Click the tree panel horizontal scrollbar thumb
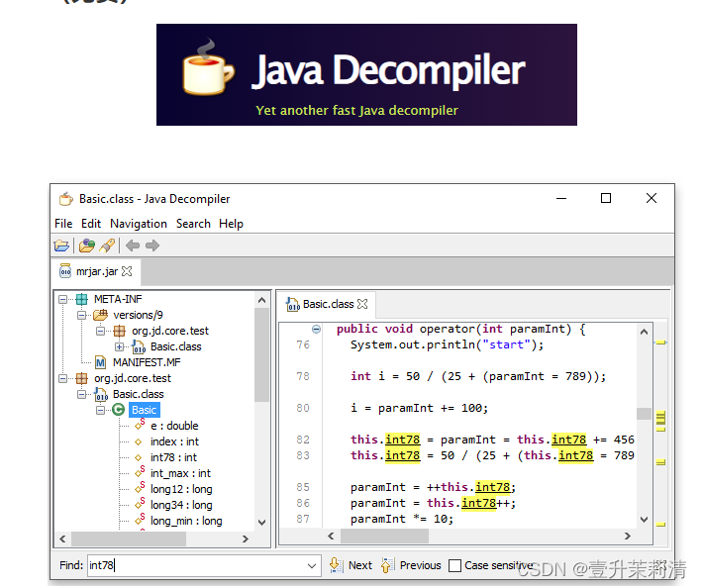This screenshot has width=702, height=588. [128, 539]
